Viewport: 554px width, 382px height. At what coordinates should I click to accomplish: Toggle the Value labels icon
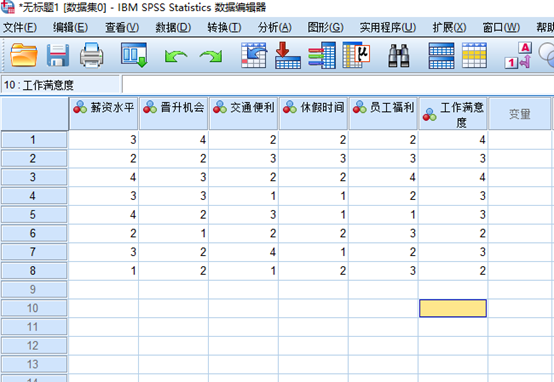pyautogui.click(x=518, y=55)
